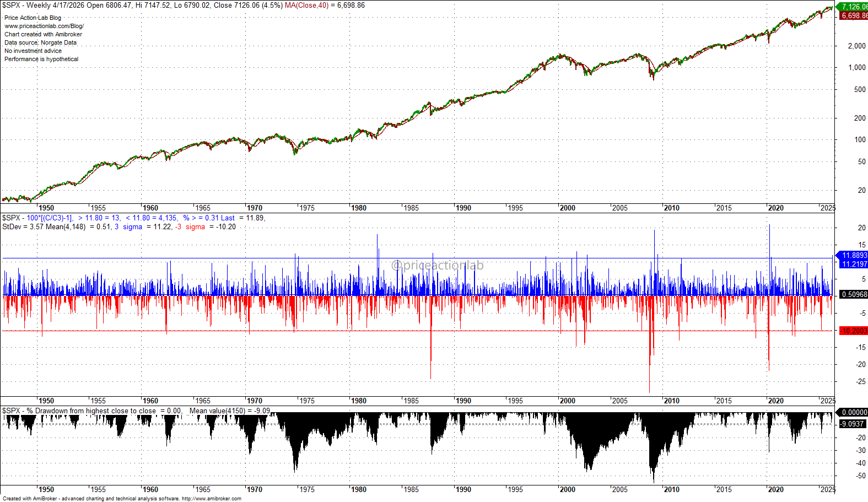Screen dimensions: 868x502
Task: Click 1960 on the middle pane time axis
Action: pyautogui.click(x=150, y=401)
